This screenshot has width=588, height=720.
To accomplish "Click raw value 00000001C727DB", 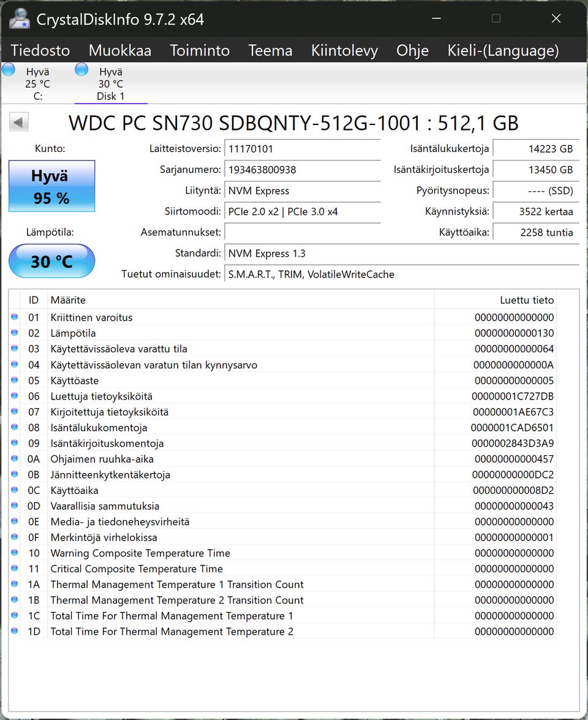I will [x=513, y=396].
